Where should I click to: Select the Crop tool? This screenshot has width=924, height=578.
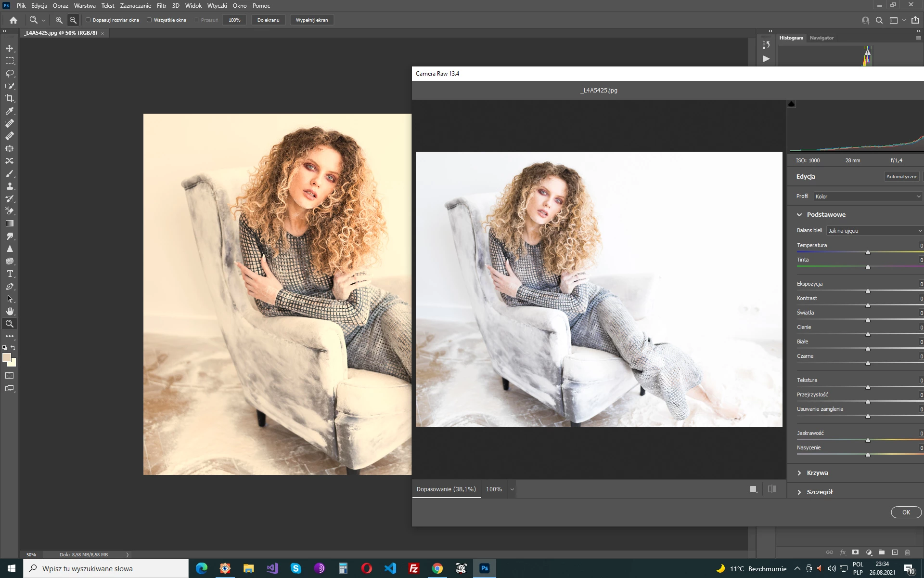(x=10, y=98)
